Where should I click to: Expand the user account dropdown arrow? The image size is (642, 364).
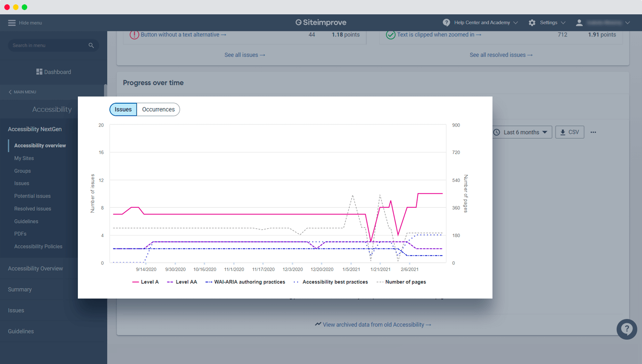point(628,22)
